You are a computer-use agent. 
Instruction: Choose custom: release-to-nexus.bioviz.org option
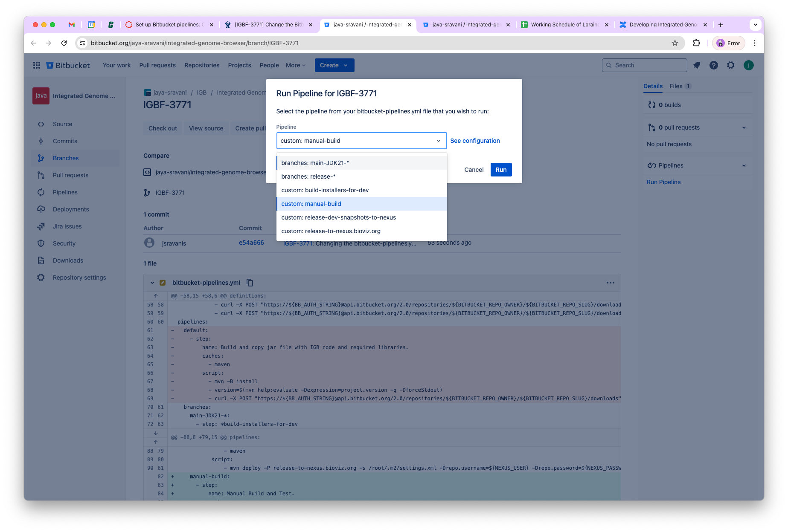[362, 231]
